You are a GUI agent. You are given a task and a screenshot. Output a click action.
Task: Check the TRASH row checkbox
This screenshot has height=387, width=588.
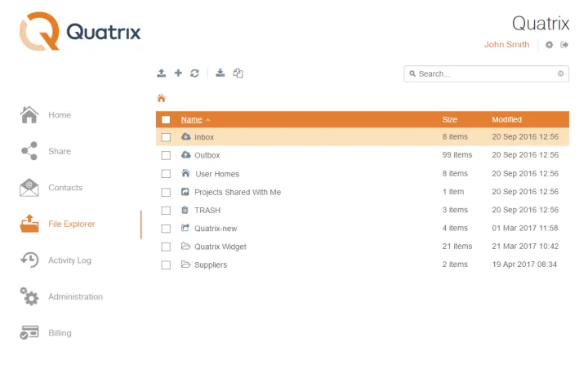(166, 211)
